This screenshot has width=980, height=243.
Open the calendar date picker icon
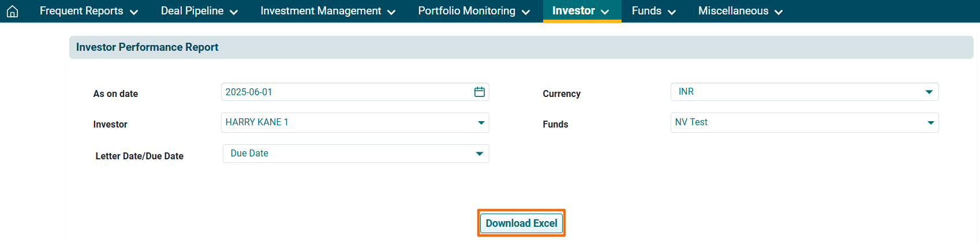(x=479, y=92)
